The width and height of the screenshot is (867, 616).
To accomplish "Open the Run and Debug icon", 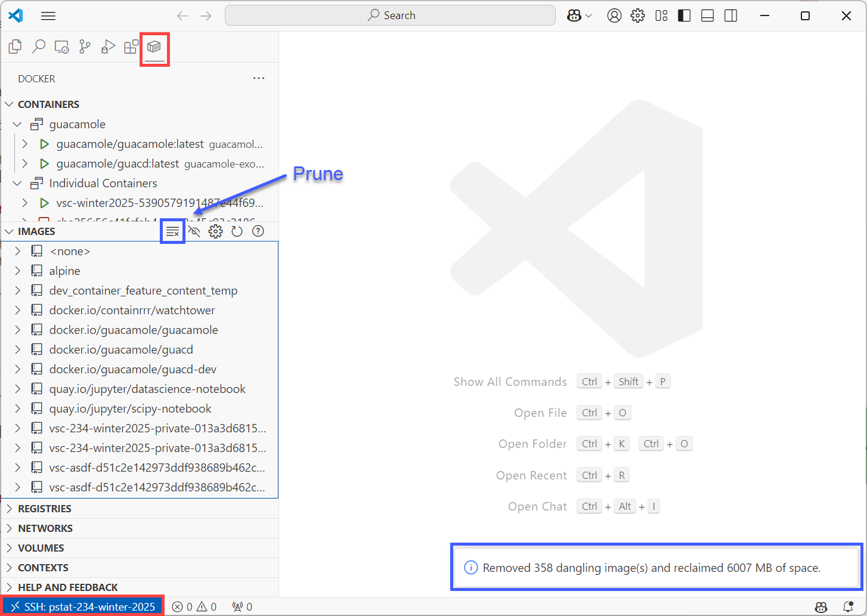I will tap(108, 47).
